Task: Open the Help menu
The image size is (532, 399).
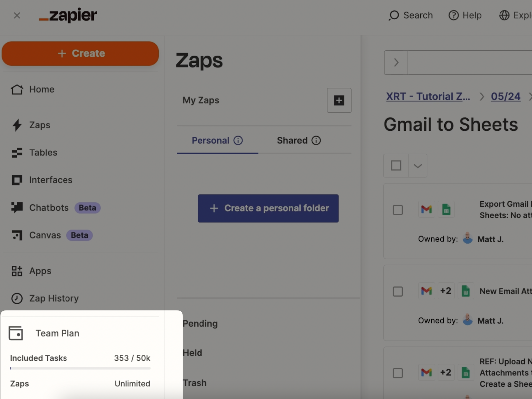Action: point(465,15)
